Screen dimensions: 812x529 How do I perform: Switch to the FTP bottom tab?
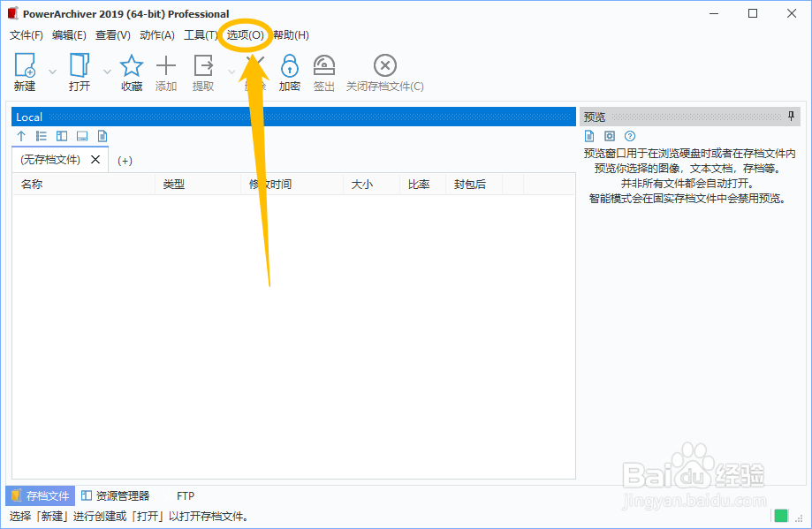[185, 495]
